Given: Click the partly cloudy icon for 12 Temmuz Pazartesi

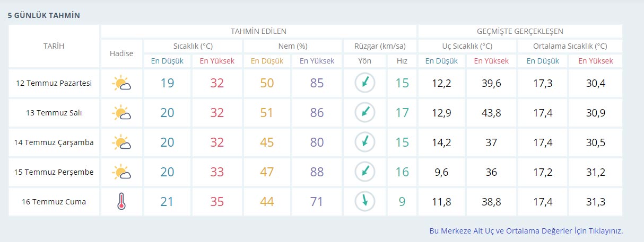Looking at the screenshot, I should point(121,84).
